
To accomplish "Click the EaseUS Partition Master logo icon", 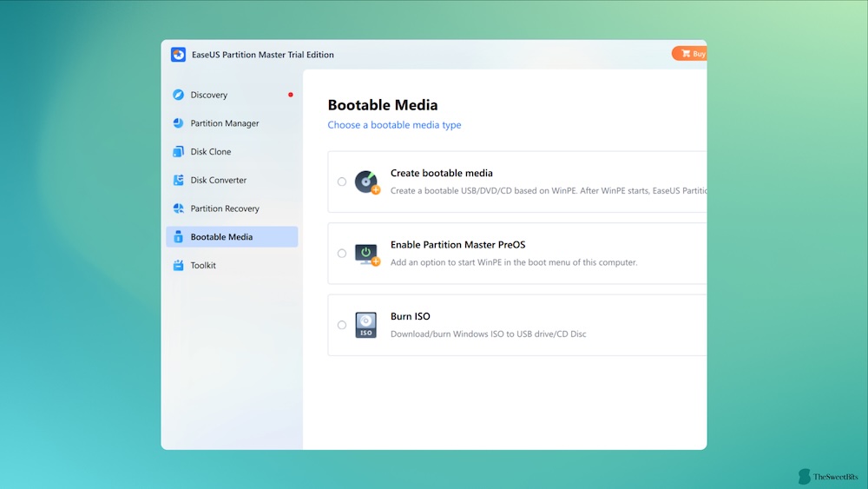I will tap(178, 54).
